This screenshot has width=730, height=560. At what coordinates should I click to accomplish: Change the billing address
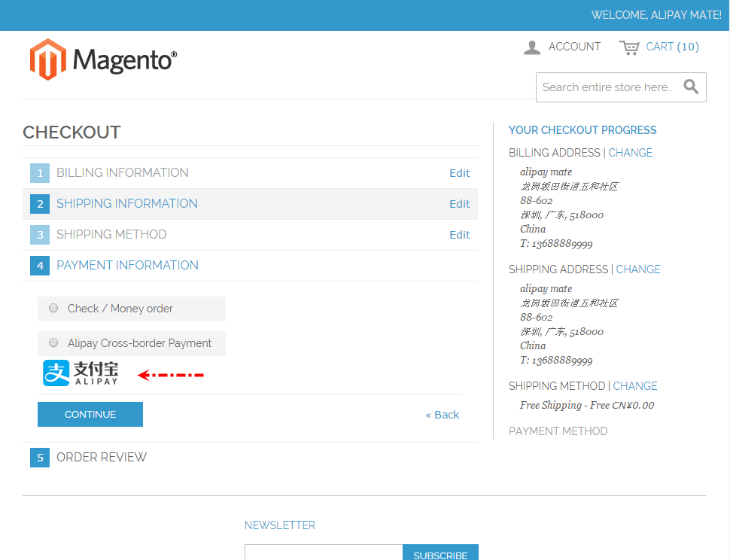click(x=630, y=152)
